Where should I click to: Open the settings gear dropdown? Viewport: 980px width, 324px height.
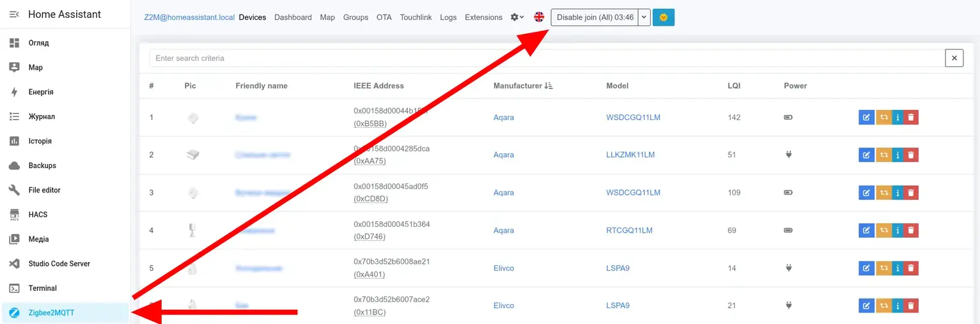[x=517, y=17]
